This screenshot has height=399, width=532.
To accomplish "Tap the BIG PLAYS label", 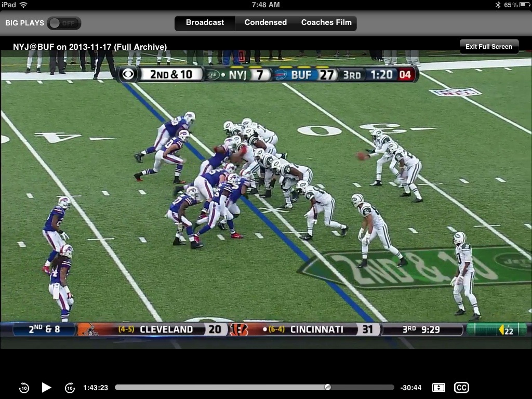I will pos(24,23).
